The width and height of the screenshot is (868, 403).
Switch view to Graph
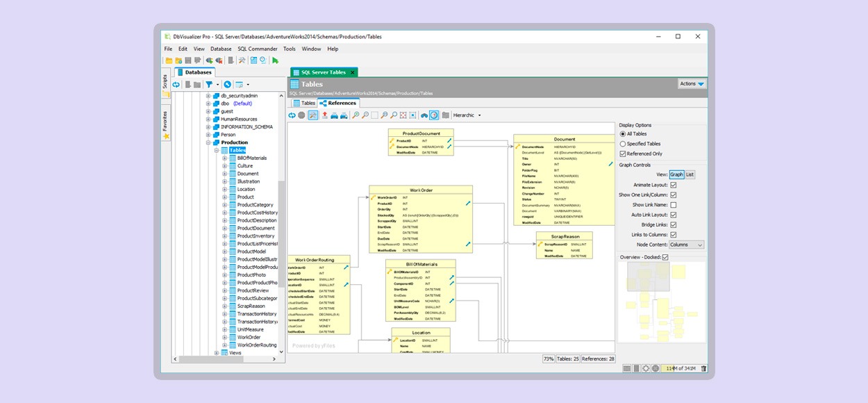677,174
